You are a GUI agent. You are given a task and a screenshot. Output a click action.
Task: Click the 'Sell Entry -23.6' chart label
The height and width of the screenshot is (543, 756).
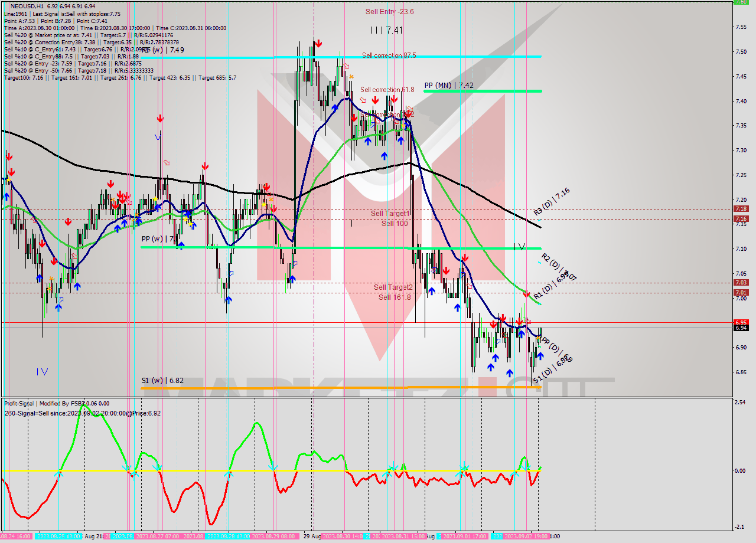pyautogui.click(x=389, y=11)
